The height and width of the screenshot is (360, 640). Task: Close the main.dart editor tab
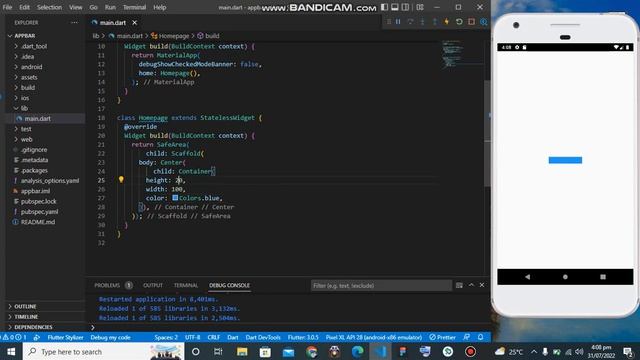click(134, 22)
